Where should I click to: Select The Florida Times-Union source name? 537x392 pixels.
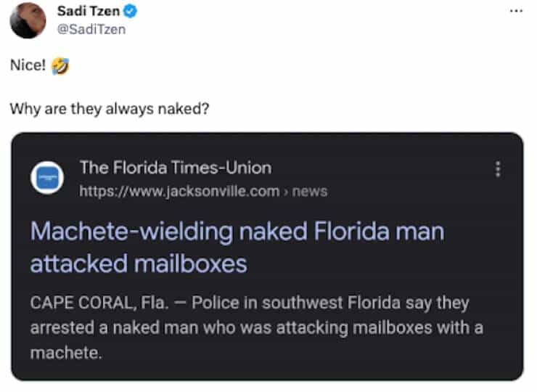tap(175, 168)
